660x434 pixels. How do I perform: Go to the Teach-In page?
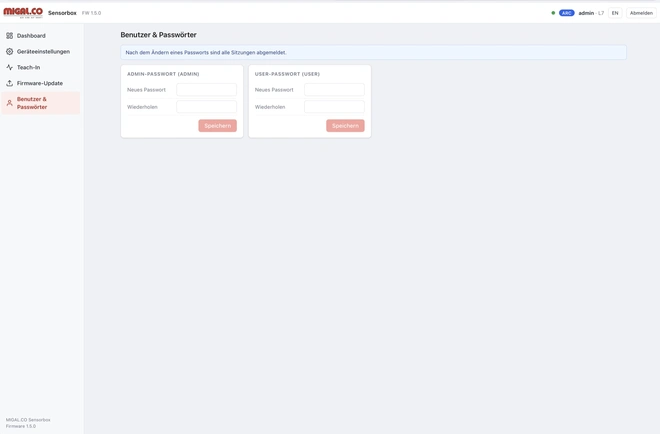(x=40, y=67)
